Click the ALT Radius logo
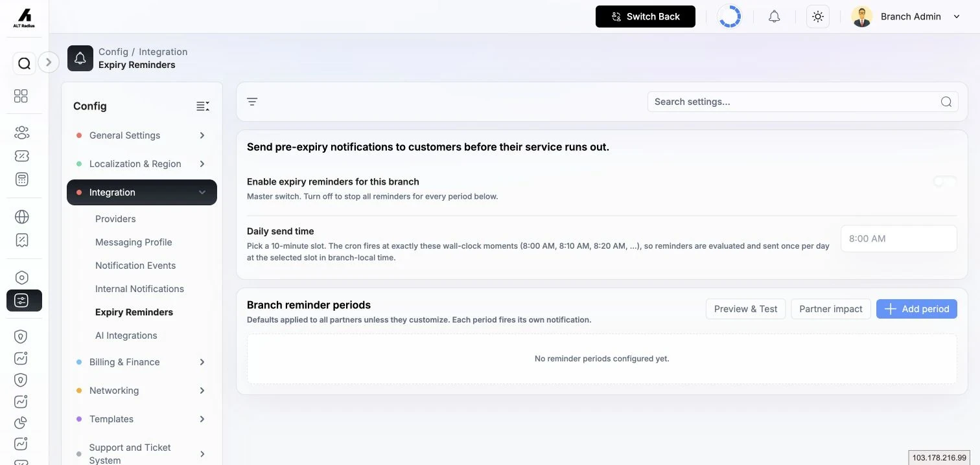Viewport: 980px width, 465px height. click(24, 17)
